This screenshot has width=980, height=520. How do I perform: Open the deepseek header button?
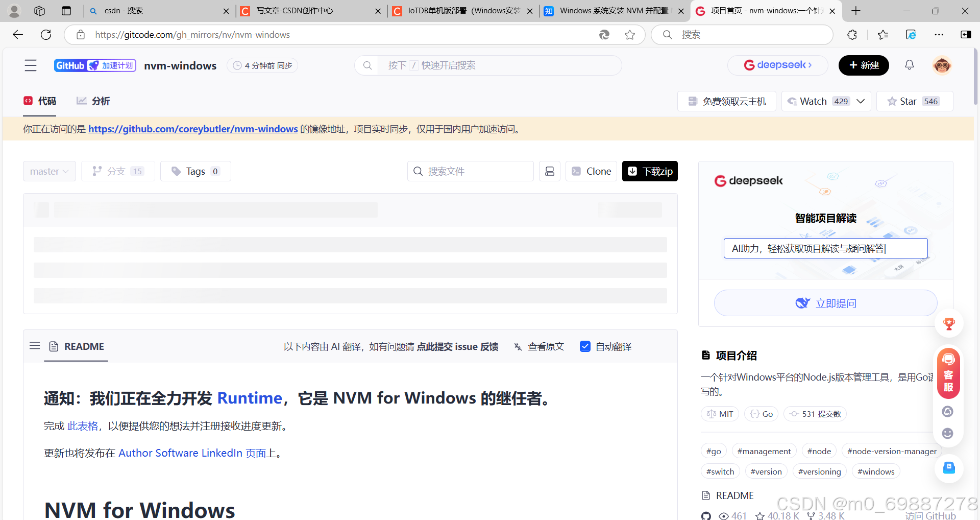777,65
